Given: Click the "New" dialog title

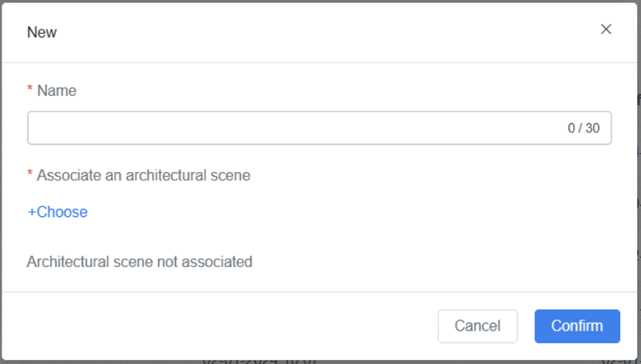Looking at the screenshot, I should click(42, 33).
